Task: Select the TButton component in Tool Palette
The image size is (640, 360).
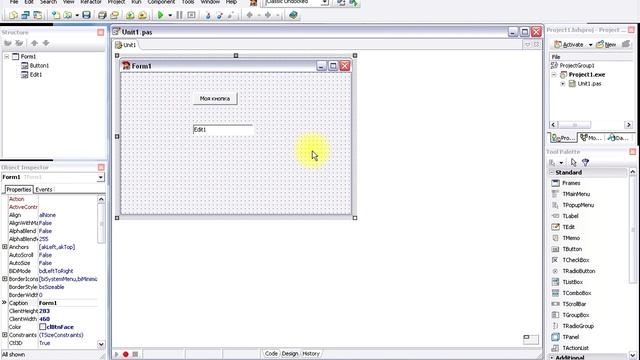Action: point(572,249)
